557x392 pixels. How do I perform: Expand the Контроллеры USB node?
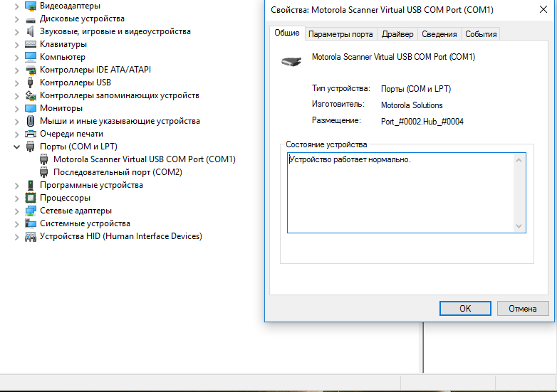point(16,83)
